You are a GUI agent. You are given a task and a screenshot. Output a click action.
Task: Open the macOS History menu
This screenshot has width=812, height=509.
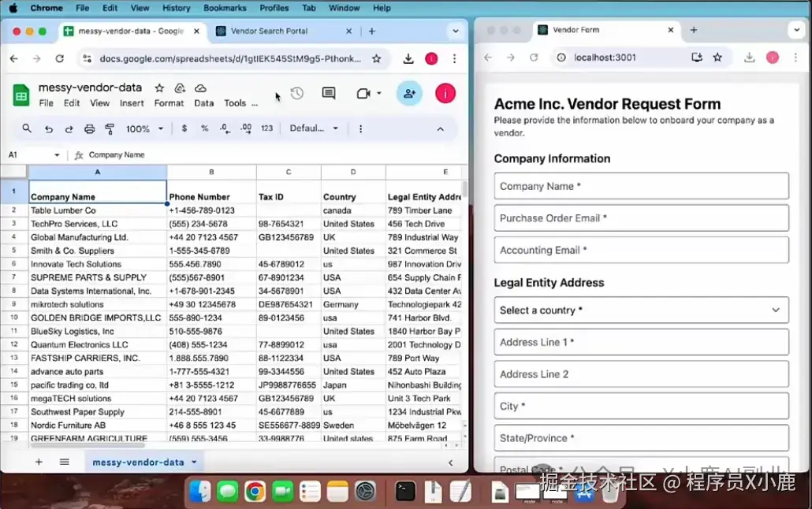176,8
